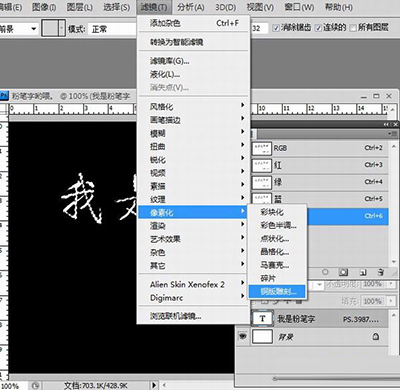Open the 不透明度 slider arrow in the layers panel

(x=391, y=284)
